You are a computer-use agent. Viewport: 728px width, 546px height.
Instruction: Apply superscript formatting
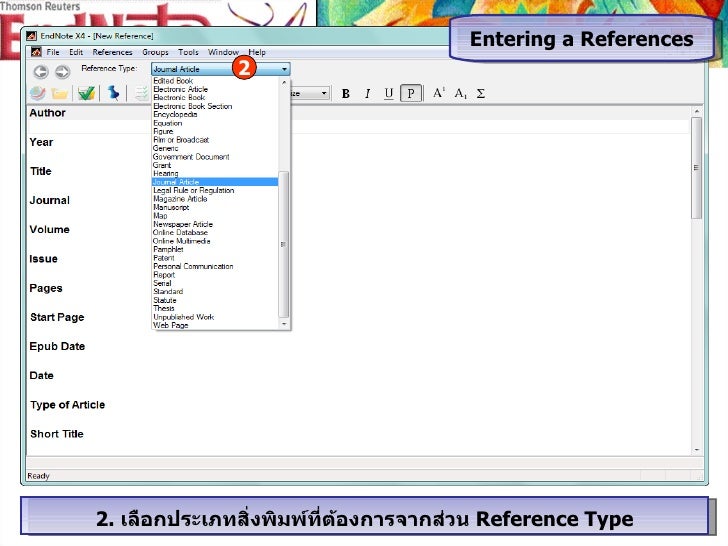coord(438,93)
